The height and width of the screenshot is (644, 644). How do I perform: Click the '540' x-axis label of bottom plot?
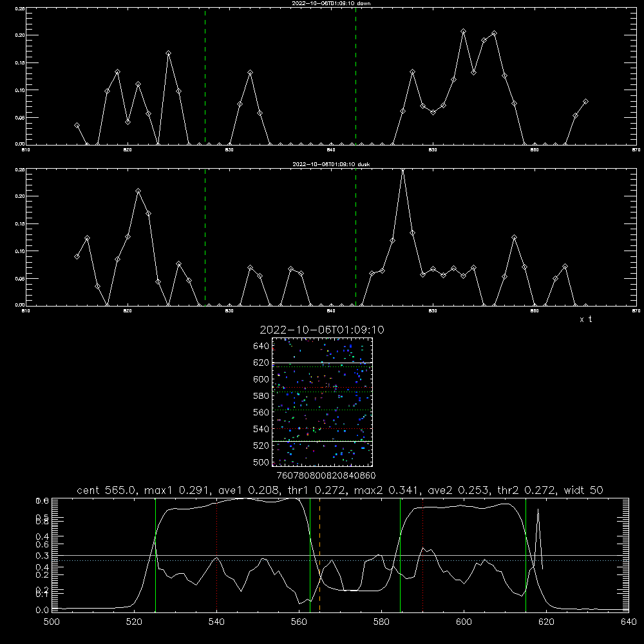[x=216, y=622]
